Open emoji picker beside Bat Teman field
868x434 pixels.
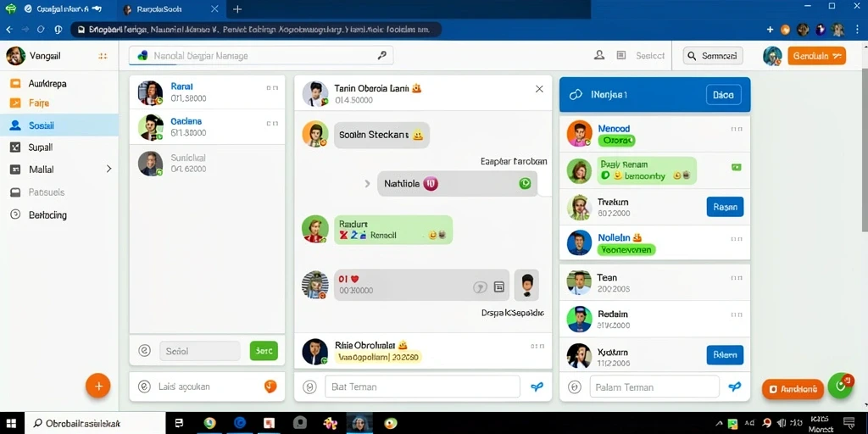coord(310,387)
